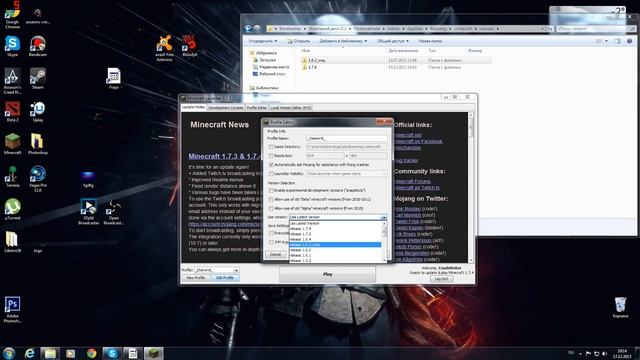Screen dimensions: 640x360
Task: Choose 'release 1.6.1' from version list
Action: (x=335, y=256)
